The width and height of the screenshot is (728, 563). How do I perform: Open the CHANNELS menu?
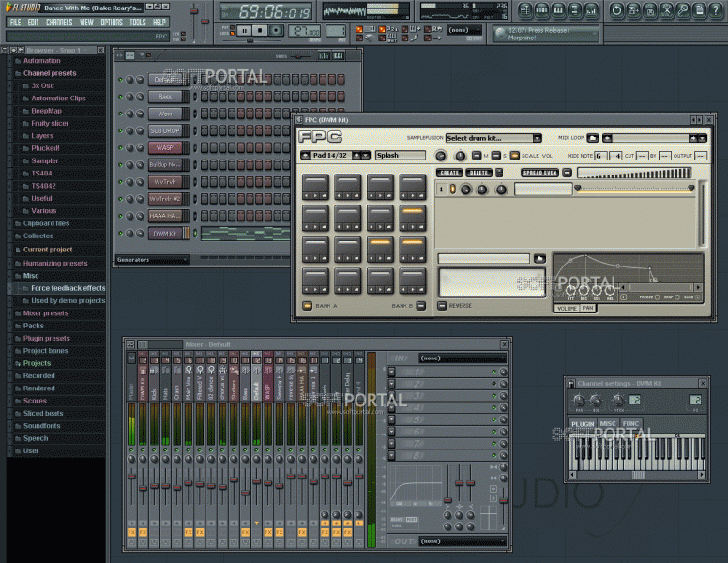59,22
